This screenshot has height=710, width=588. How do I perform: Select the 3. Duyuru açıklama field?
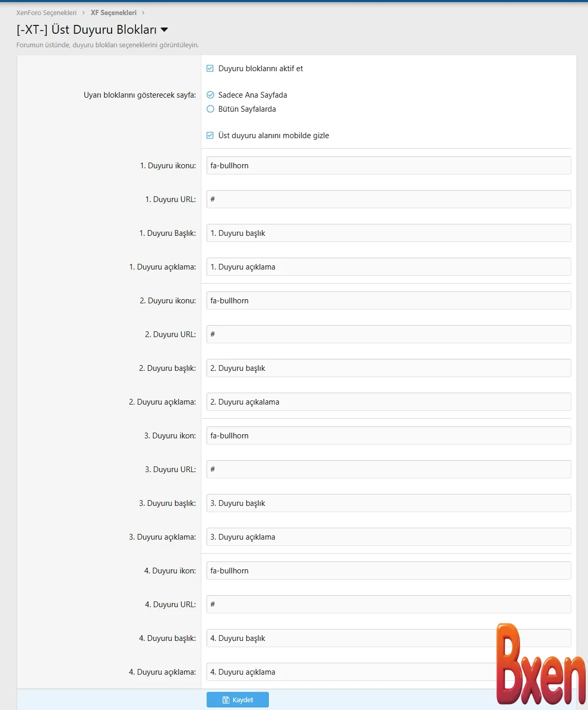(x=388, y=537)
